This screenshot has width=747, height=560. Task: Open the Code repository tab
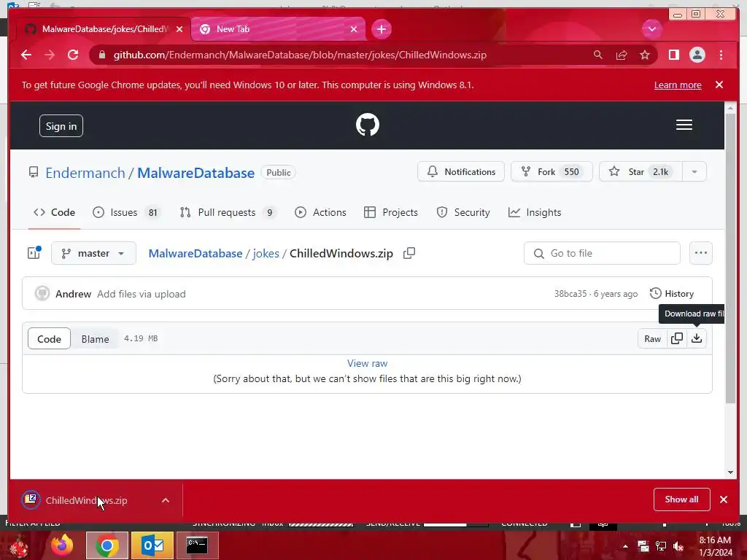tap(54, 212)
